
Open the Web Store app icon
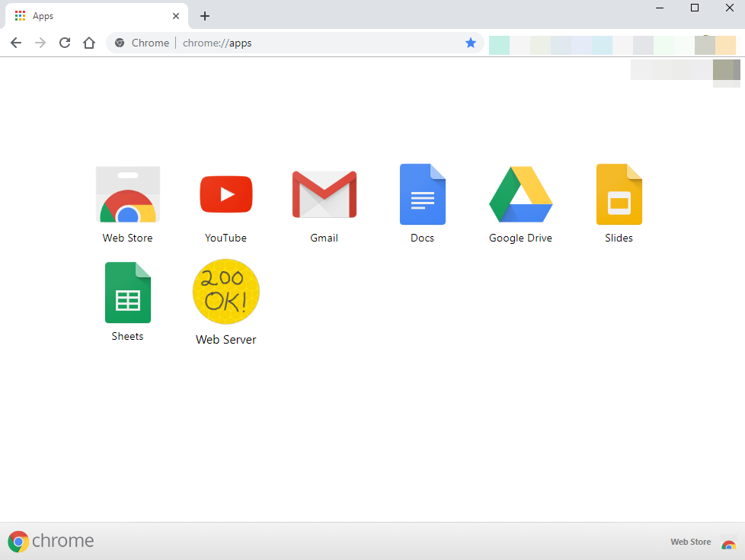(x=128, y=194)
